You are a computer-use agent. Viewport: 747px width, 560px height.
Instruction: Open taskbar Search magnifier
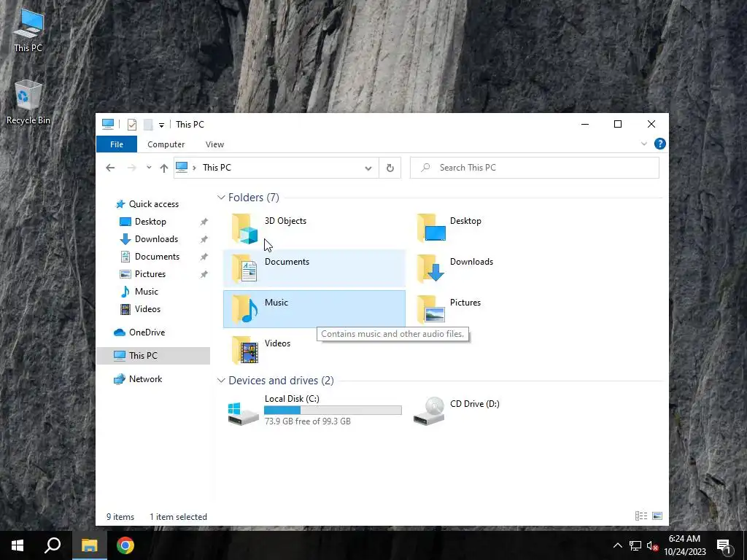click(x=53, y=545)
